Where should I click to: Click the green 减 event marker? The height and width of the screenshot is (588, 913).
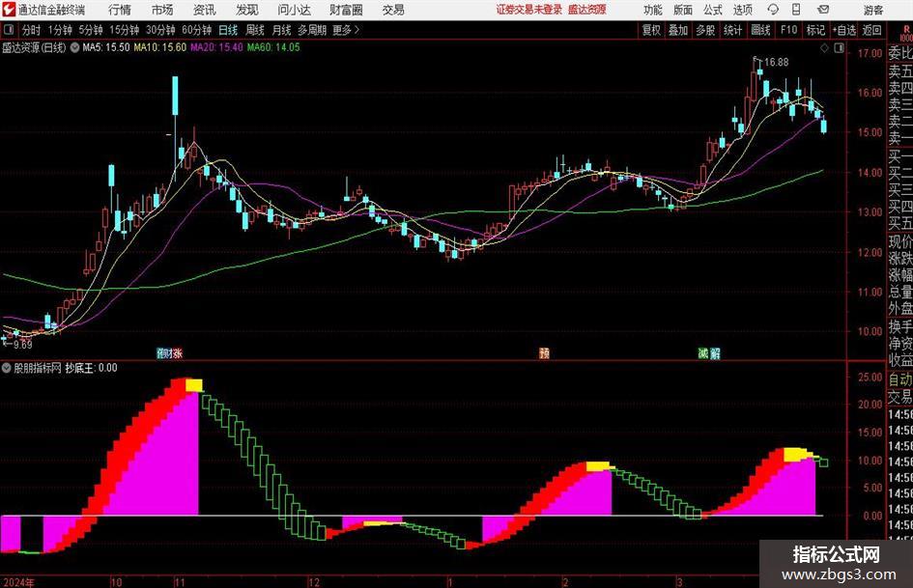click(704, 352)
